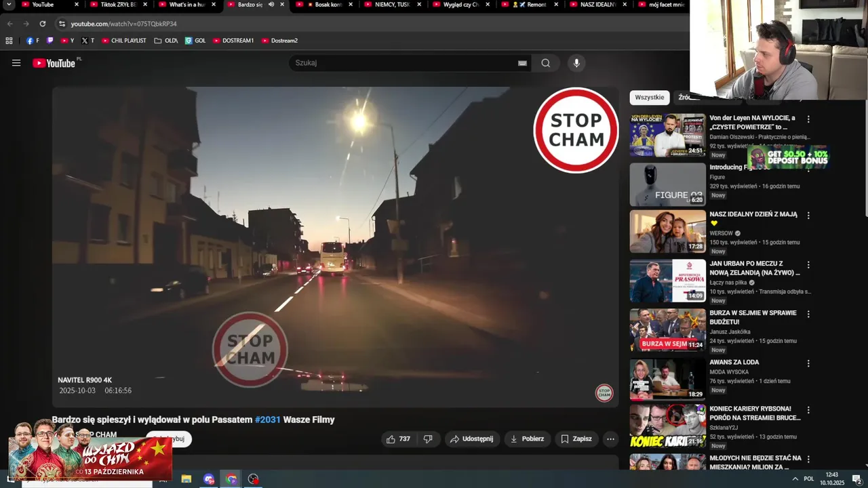This screenshot has width=868, height=488.
Task: Open options for KONIEC KARIERY RYBSONA video
Action: point(808,410)
